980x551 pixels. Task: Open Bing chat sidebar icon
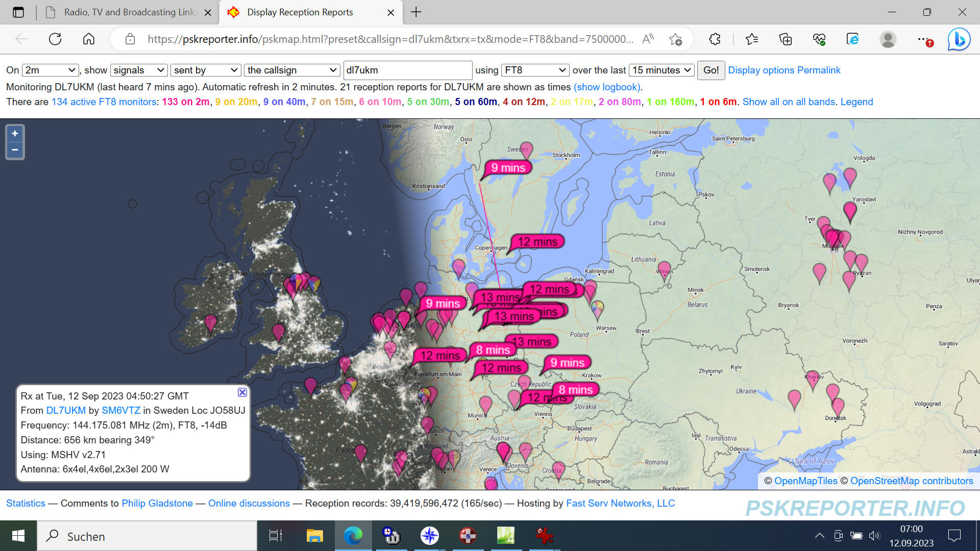[959, 39]
